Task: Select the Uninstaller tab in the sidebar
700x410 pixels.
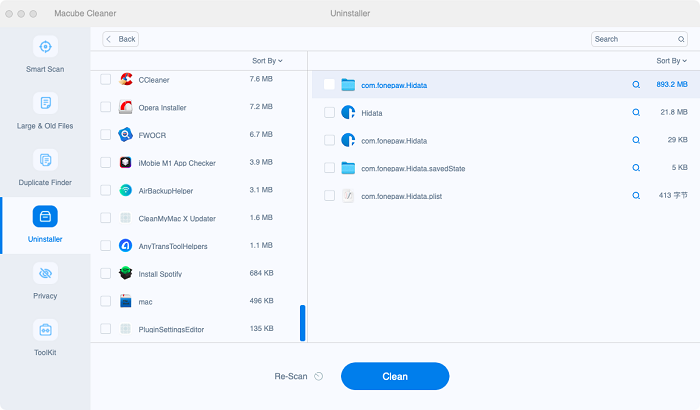Action: (x=44, y=224)
